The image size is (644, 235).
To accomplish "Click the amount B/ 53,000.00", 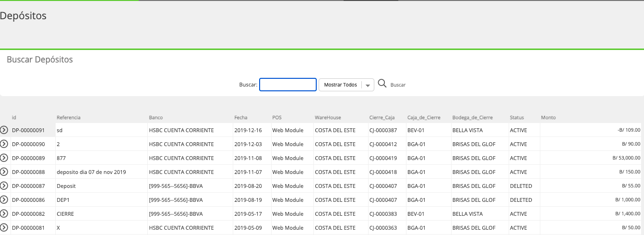I will click(627, 158).
